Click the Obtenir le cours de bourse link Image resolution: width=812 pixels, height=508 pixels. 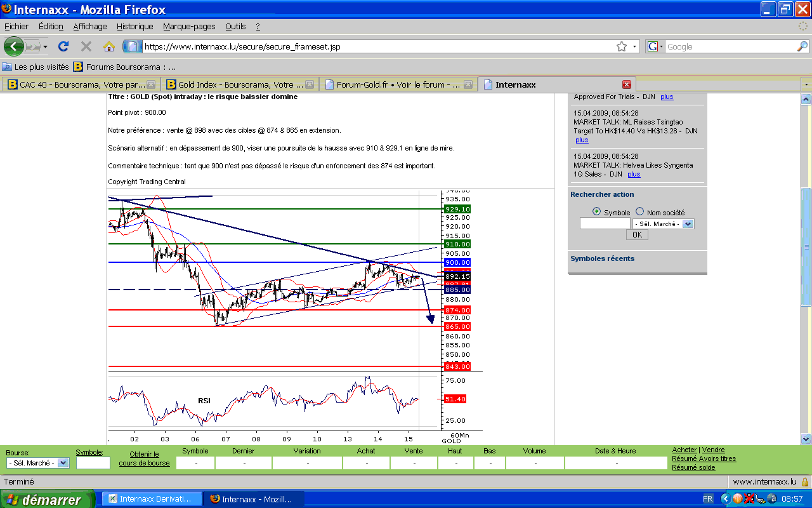coord(144,458)
